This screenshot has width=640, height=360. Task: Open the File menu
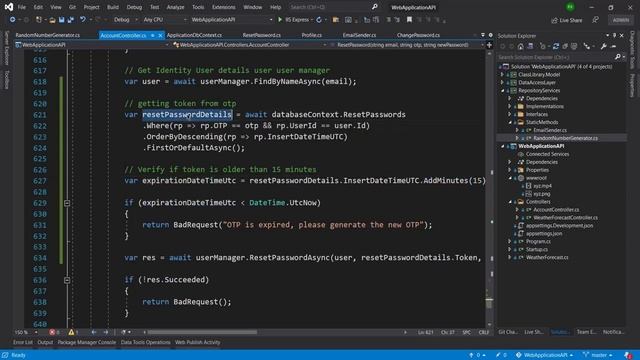pyautogui.click(x=22, y=7)
